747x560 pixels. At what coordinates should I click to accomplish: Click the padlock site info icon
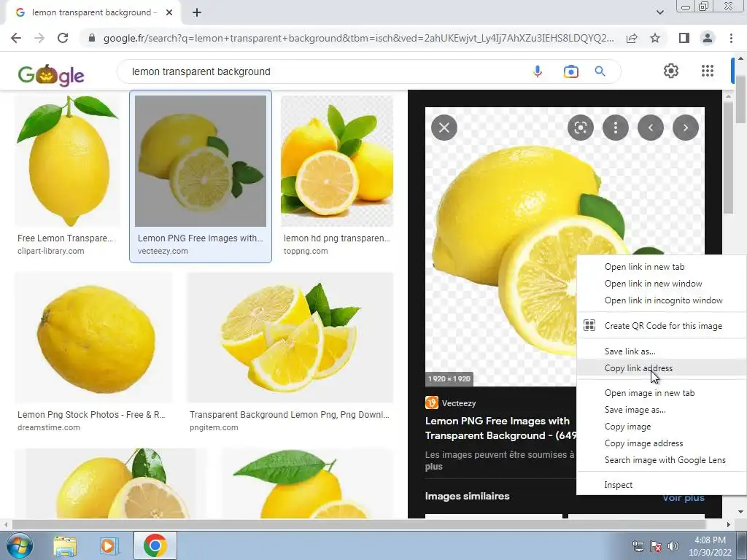(92, 38)
